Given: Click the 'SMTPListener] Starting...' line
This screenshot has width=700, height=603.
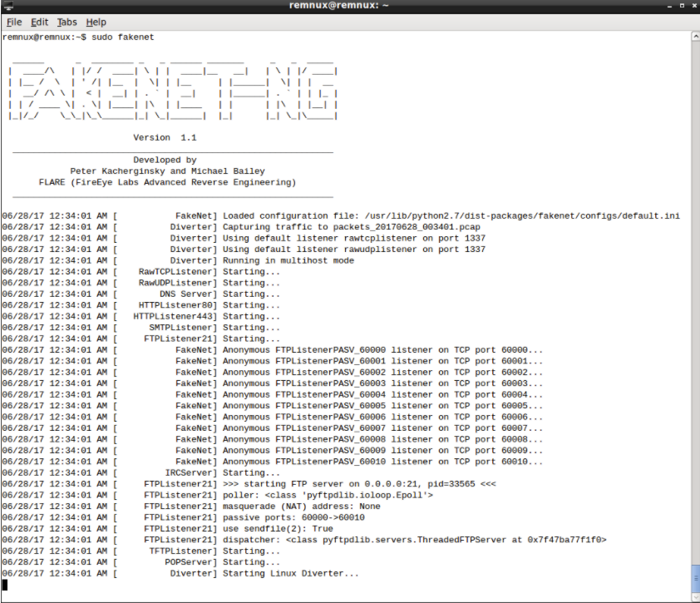Looking at the screenshot, I should [x=141, y=328].
